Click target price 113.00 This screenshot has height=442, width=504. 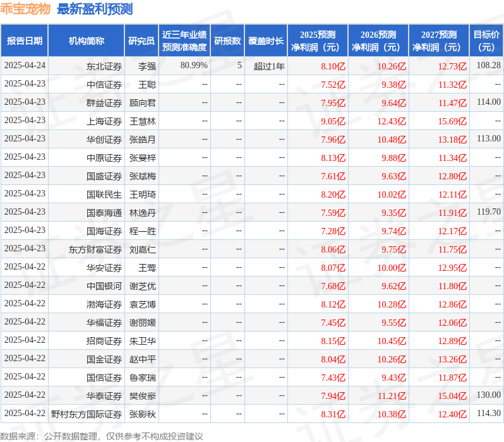[x=489, y=139]
